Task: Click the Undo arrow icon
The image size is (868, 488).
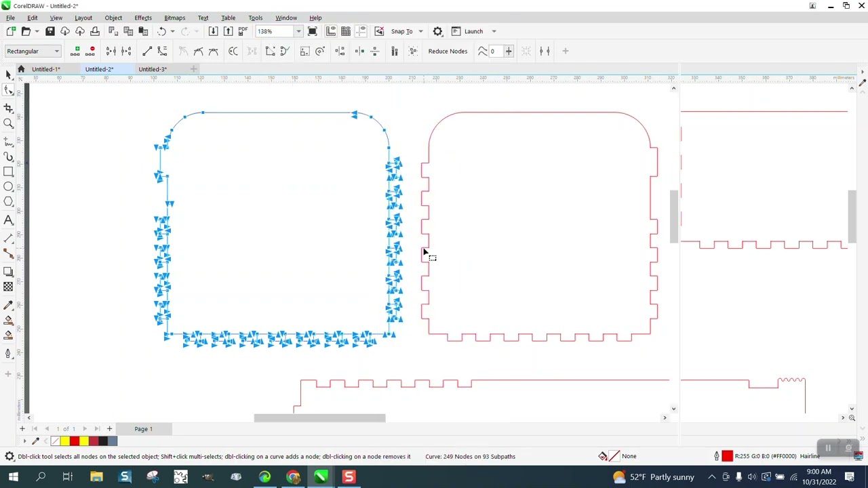Action: (161, 31)
